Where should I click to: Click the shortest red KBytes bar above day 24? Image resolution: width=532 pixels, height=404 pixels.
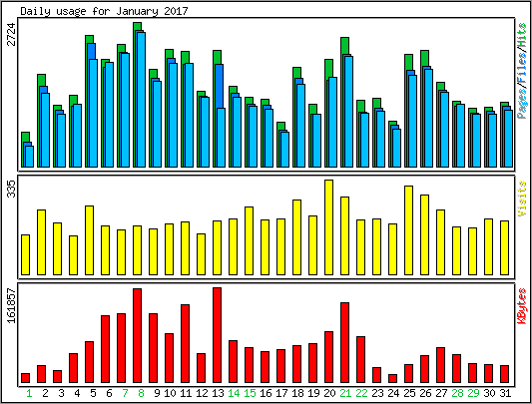(x=392, y=378)
